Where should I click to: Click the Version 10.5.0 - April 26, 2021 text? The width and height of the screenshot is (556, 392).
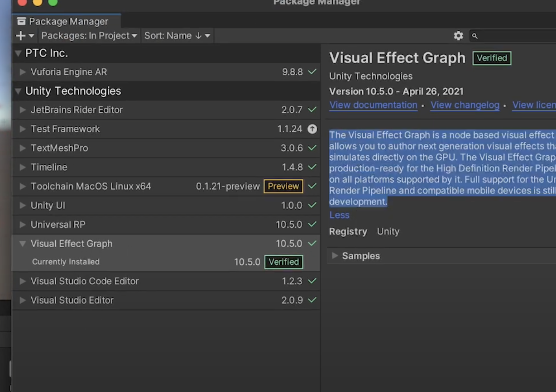396,91
